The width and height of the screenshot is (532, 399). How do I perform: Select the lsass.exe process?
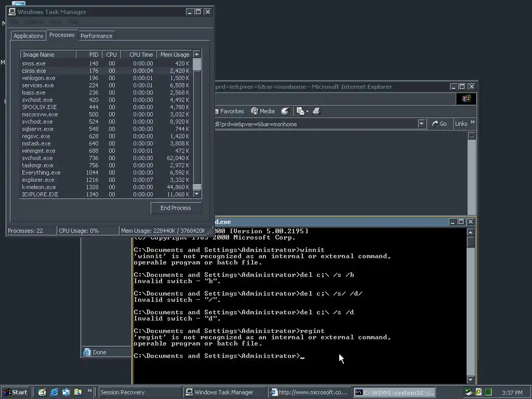(x=106, y=92)
